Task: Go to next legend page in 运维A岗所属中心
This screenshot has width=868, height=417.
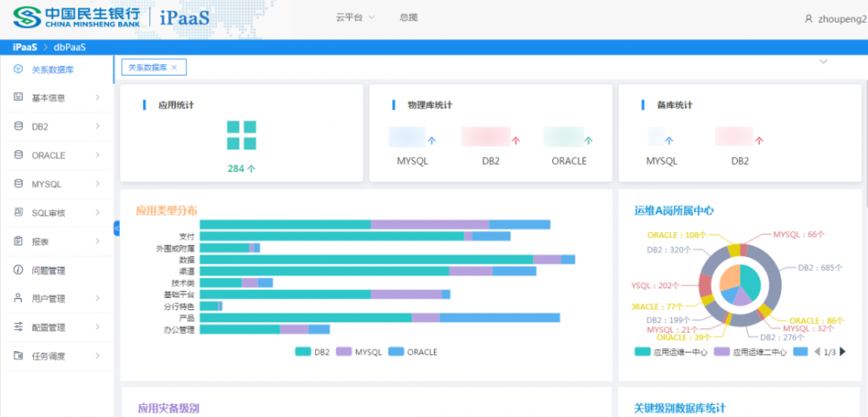Action: point(843,351)
